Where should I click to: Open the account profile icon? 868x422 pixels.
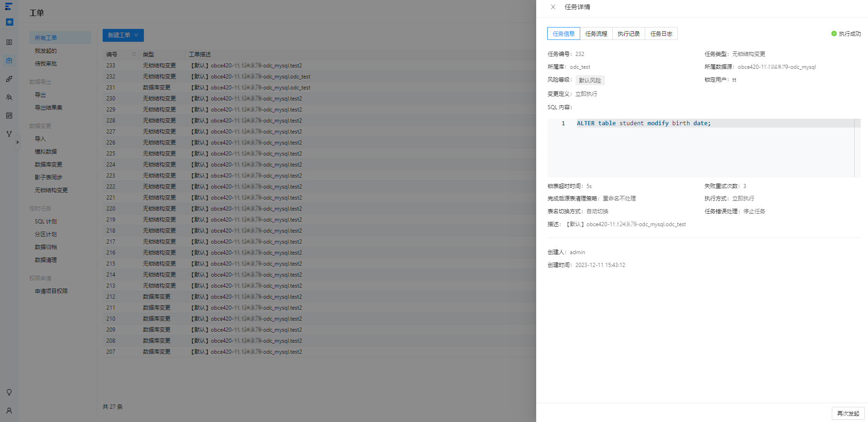coord(9,411)
